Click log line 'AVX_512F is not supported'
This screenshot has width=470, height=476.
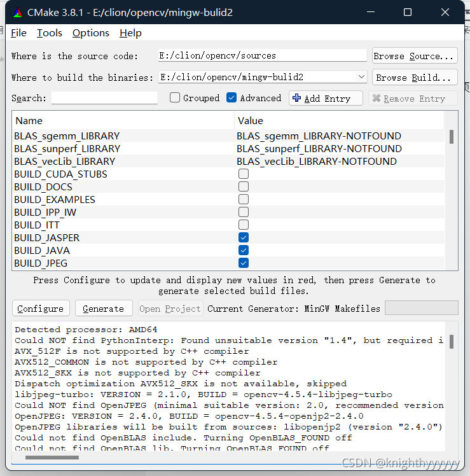point(132,351)
